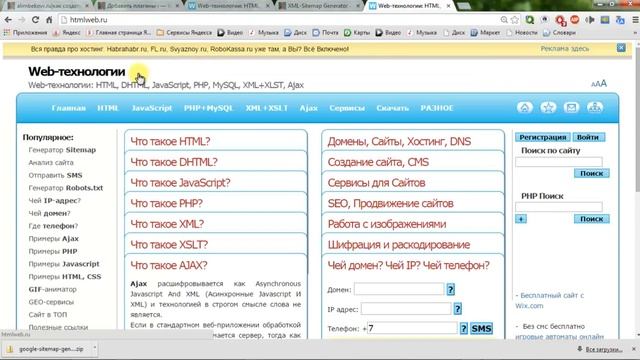Click the mail envelope icon in the navigation bar
Image resolution: width=640 pixels, height=360 pixels.
tap(571, 107)
